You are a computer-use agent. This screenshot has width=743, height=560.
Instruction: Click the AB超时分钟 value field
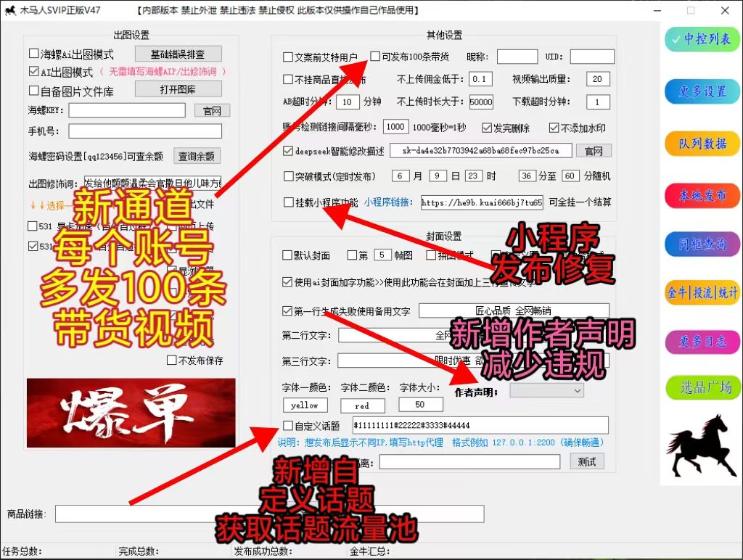click(348, 102)
